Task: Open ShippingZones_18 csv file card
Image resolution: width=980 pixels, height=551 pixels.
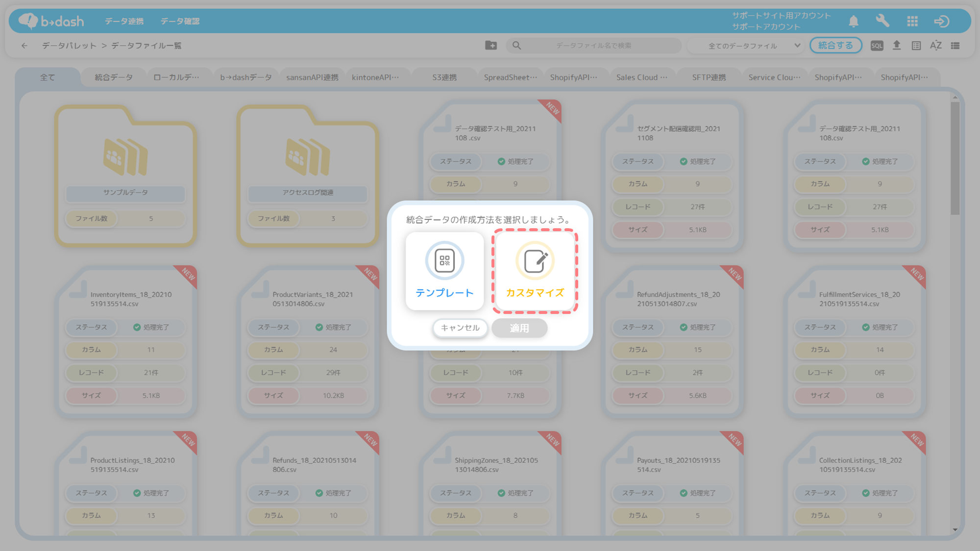Action: 490,483
